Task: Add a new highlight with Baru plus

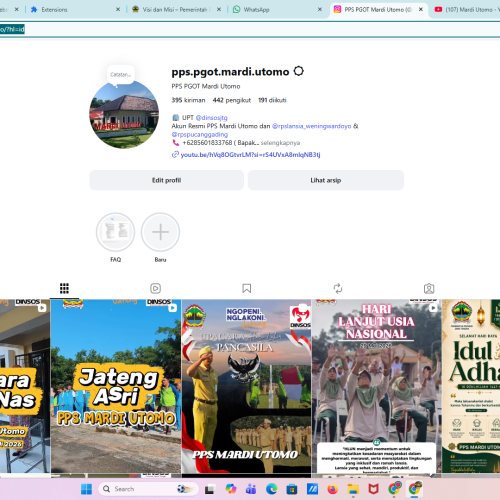Action: click(x=160, y=232)
